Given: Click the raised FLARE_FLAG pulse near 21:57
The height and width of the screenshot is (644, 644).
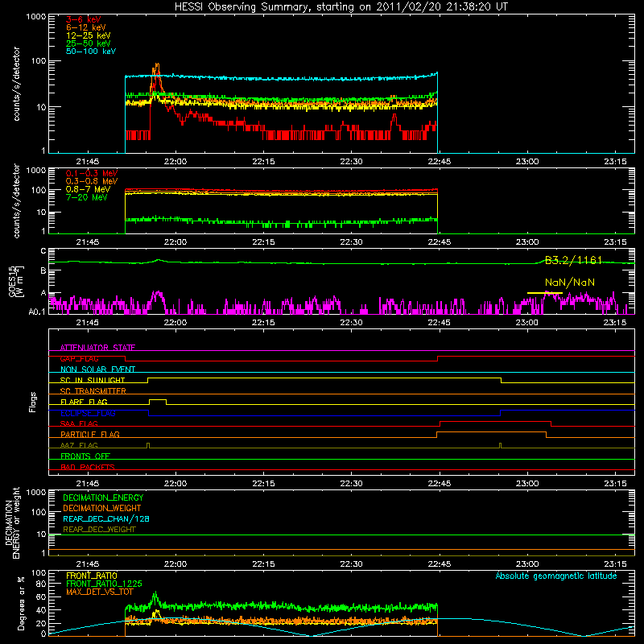Looking at the screenshot, I should pyautogui.click(x=158, y=399).
